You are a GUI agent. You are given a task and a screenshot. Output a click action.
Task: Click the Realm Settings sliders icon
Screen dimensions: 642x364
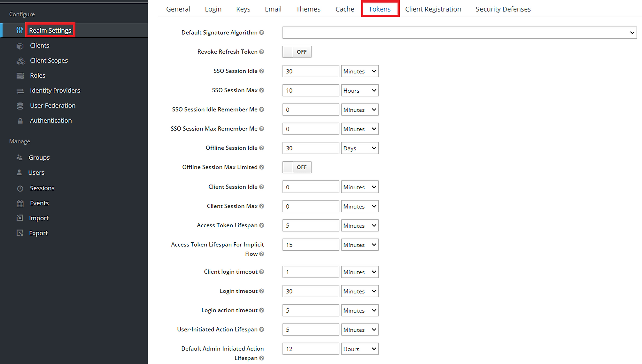click(20, 30)
